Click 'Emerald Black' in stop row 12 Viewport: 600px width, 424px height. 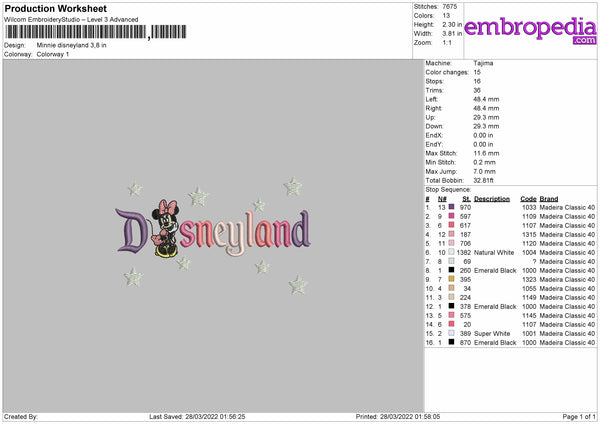[495, 307]
